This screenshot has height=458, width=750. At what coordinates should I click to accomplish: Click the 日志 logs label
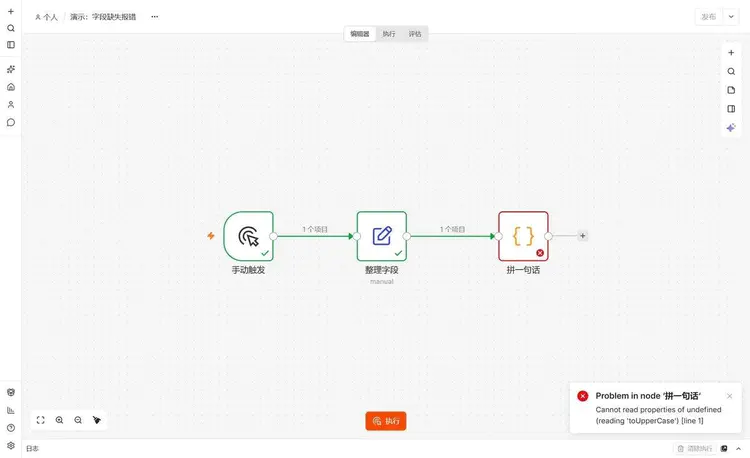(33, 448)
